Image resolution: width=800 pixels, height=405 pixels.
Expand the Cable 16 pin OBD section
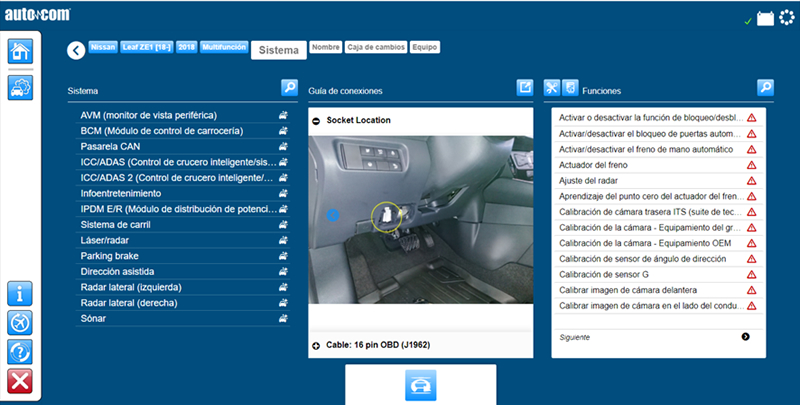tap(316, 344)
